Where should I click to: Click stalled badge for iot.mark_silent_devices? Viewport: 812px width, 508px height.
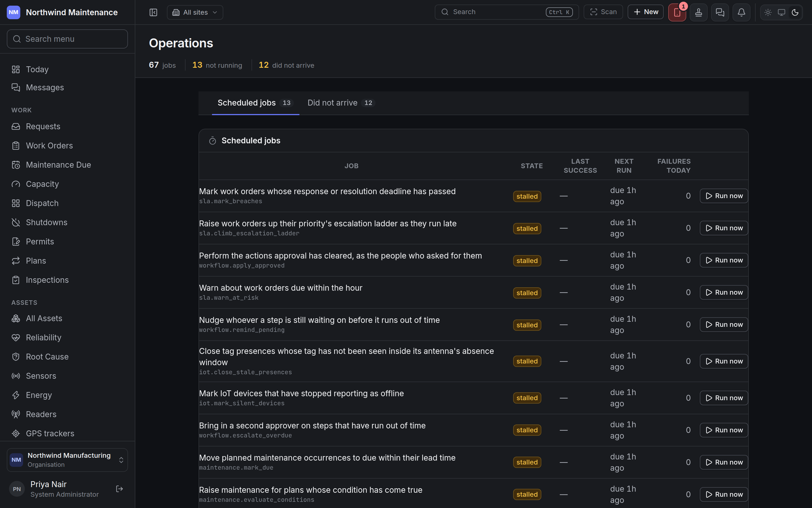(x=527, y=398)
